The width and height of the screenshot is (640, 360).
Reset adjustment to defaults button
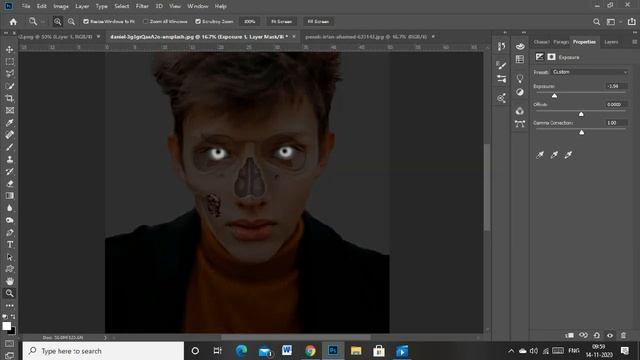[597, 335]
